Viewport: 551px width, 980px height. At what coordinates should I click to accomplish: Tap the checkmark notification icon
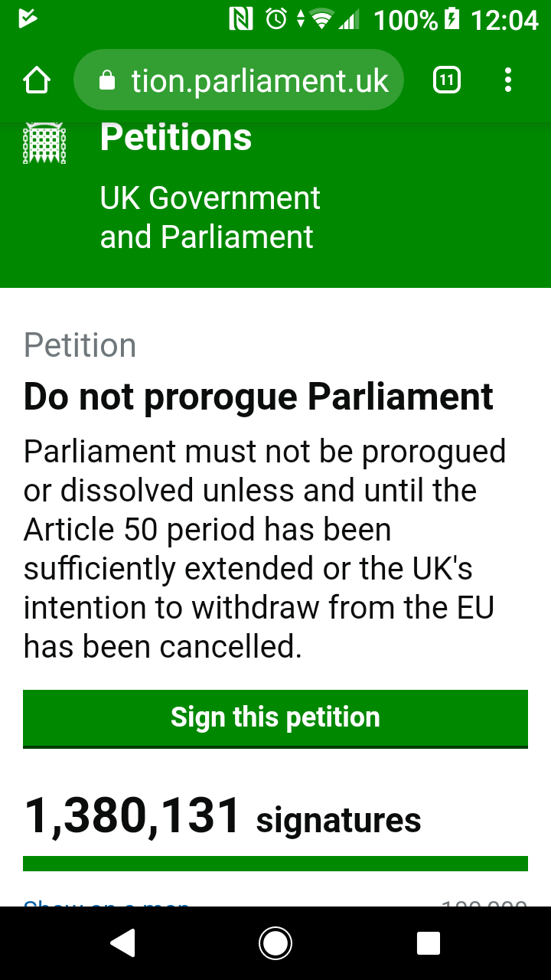click(28, 18)
